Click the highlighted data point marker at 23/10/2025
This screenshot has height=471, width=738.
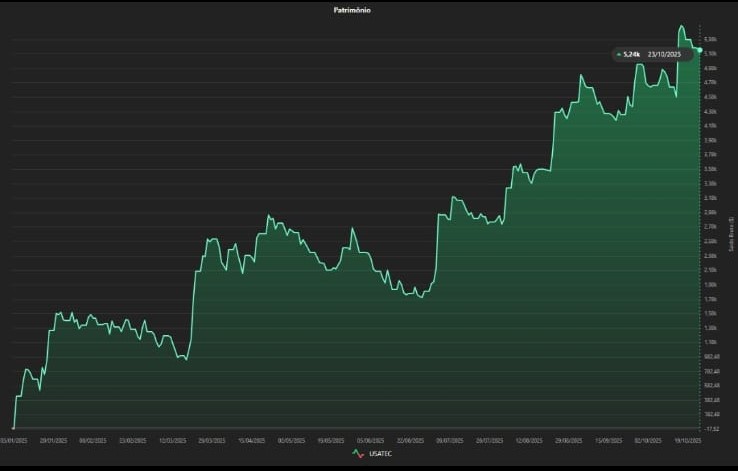700,49
